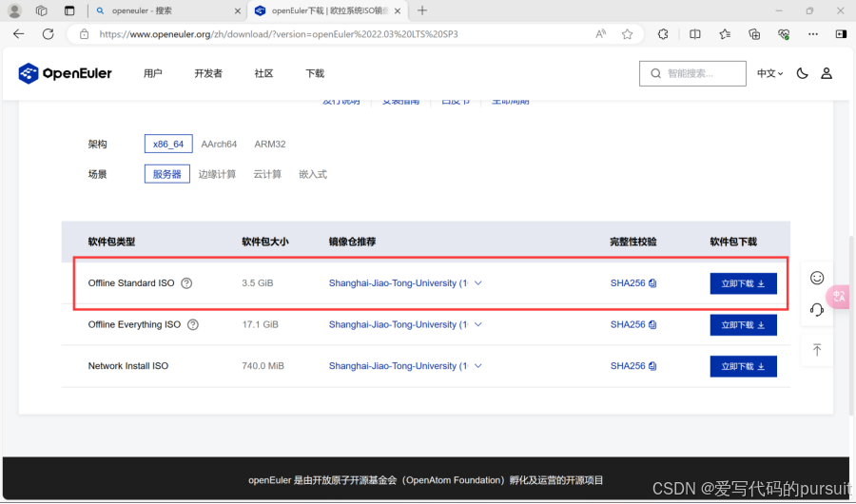Viewport: 856px width, 504px height.
Task: Show help for Offline Everything ISO
Action: (193, 324)
